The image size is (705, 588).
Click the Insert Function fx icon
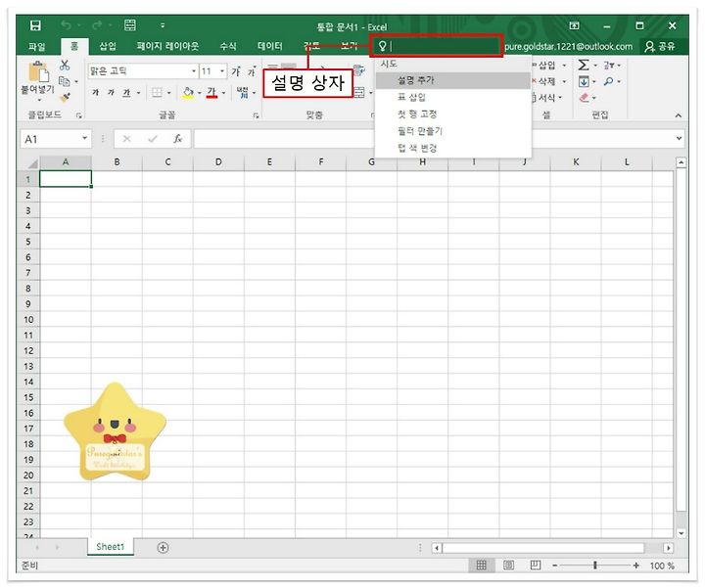coord(178,139)
